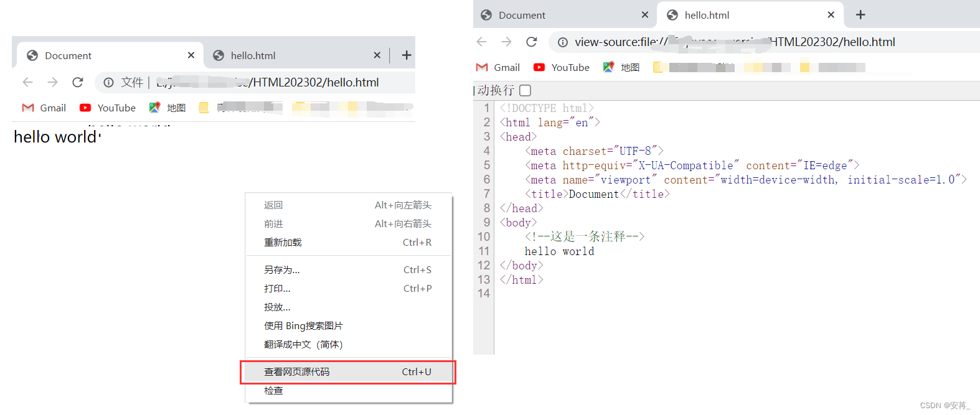Click the viewport meta source line

click(x=745, y=180)
